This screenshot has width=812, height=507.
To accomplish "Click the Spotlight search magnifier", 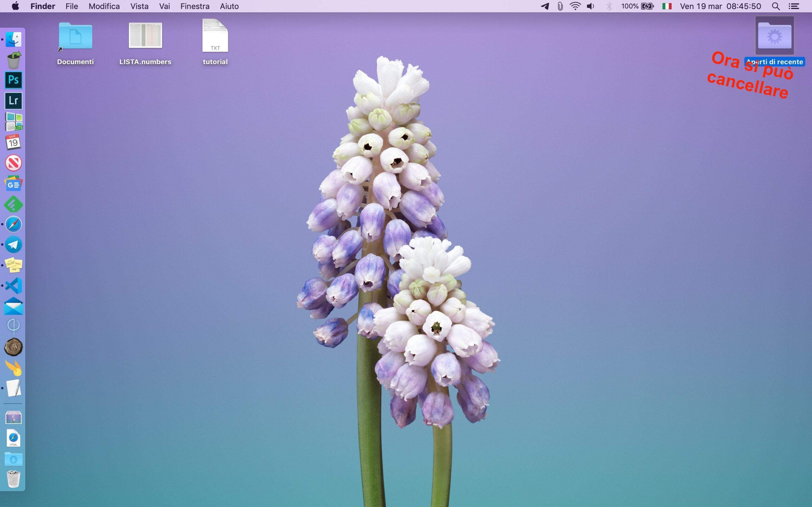I will (776, 6).
